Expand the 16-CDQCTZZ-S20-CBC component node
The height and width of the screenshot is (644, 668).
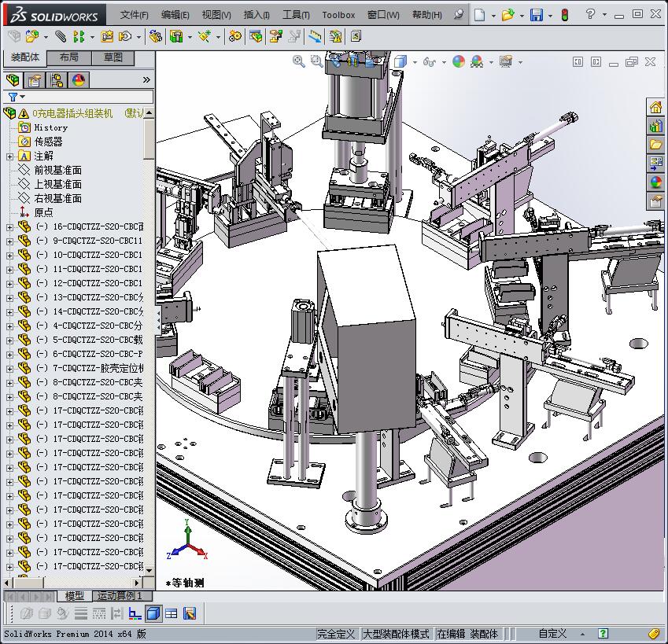(9, 227)
